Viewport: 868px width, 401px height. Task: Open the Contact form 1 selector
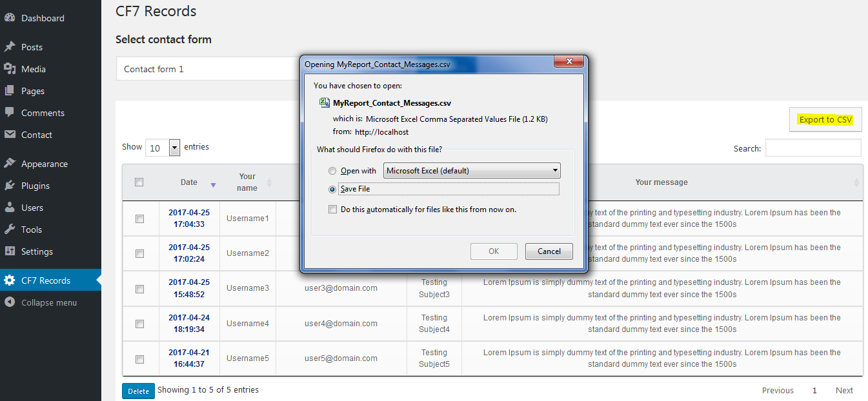pyautogui.click(x=208, y=69)
